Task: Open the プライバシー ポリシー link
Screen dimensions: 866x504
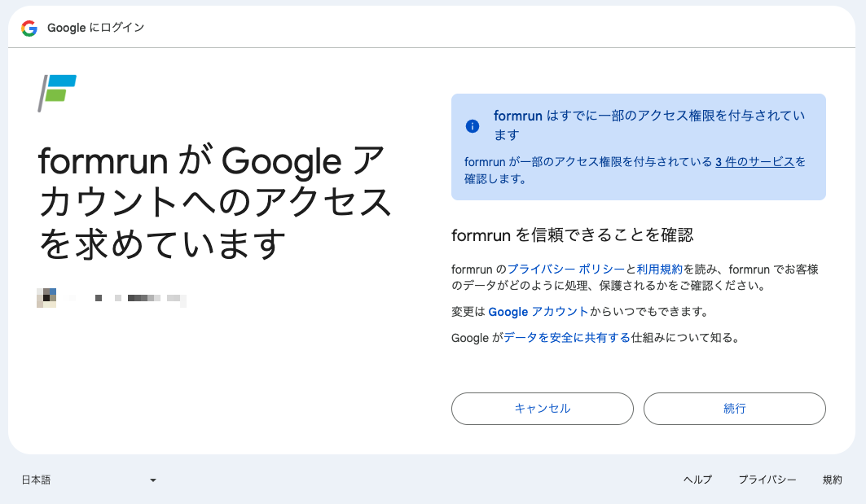Action: (565, 269)
